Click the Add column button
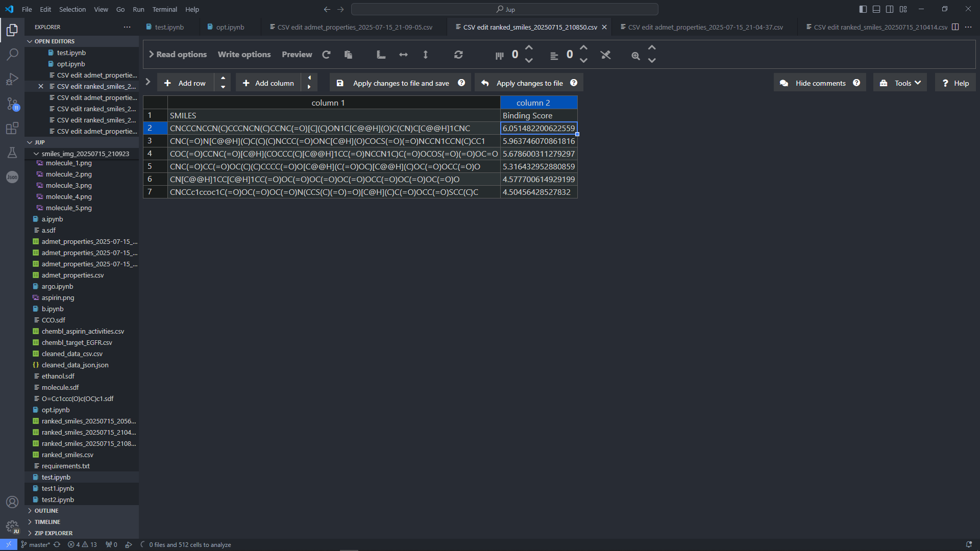This screenshot has width=980, height=551. click(268, 83)
